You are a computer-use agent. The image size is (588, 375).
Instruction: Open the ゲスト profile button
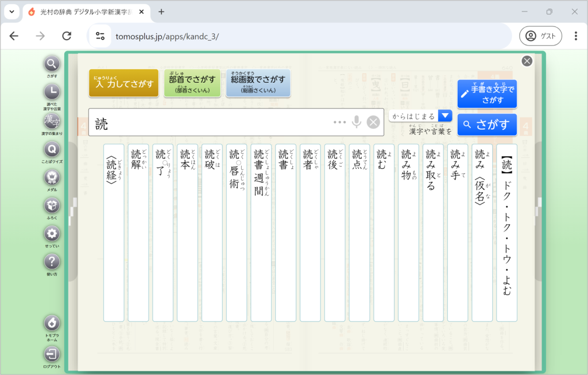(x=540, y=36)
